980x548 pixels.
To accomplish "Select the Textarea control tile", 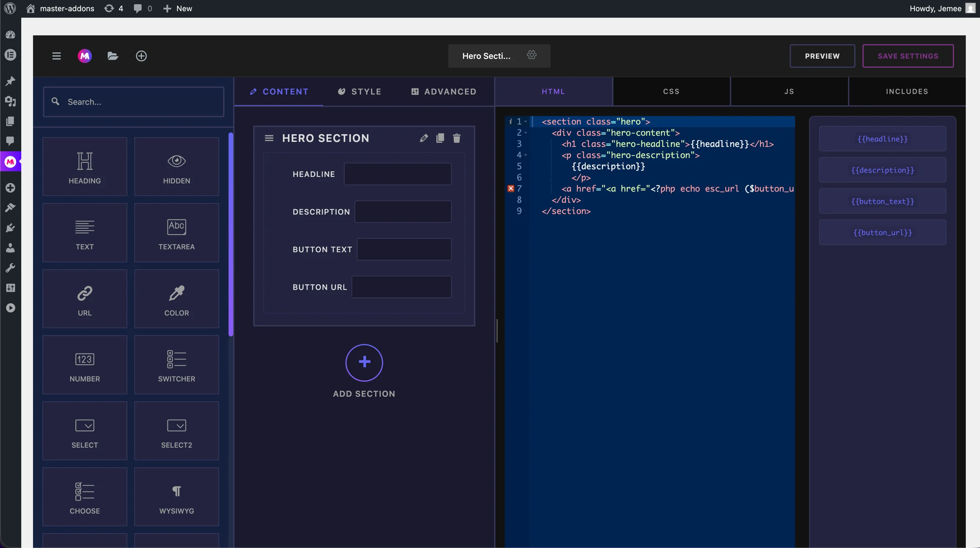I will pos(176,232).
